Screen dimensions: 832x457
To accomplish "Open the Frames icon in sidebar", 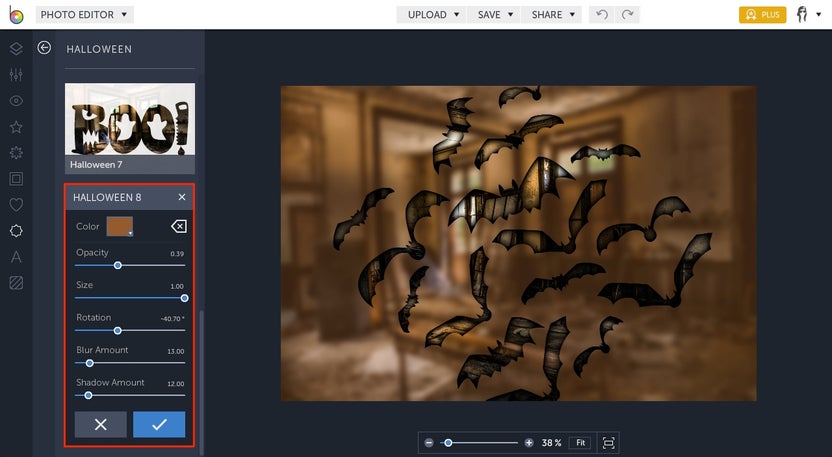I will point(16,179).
